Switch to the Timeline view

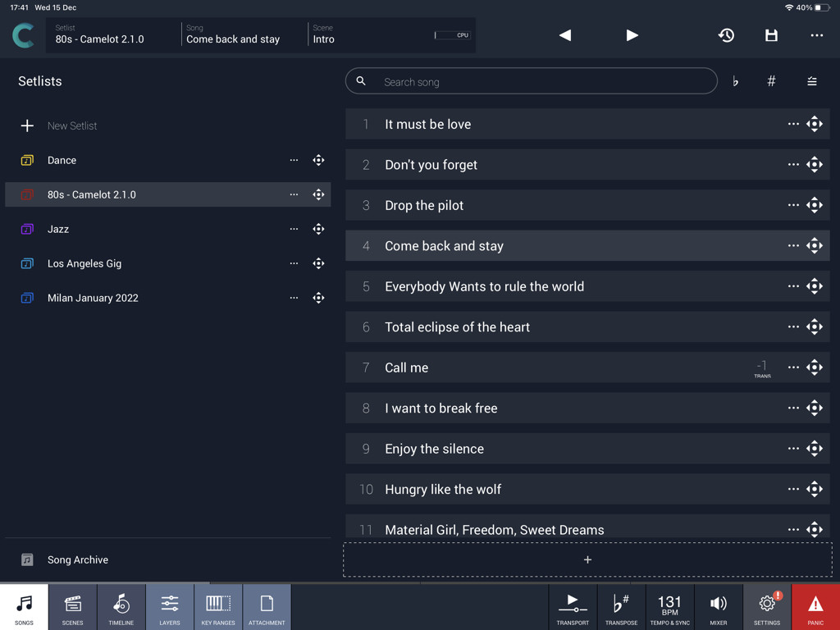click(121, 607)
